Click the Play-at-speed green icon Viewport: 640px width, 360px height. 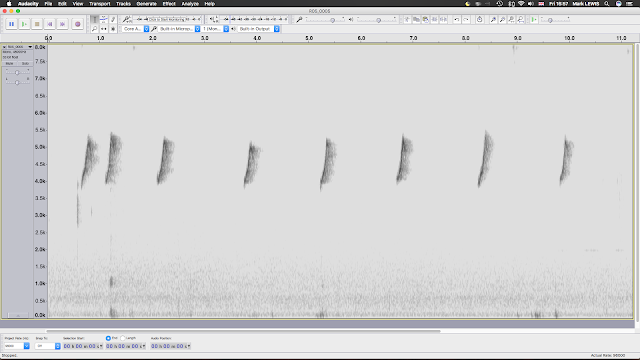click(x=533, y=19)
